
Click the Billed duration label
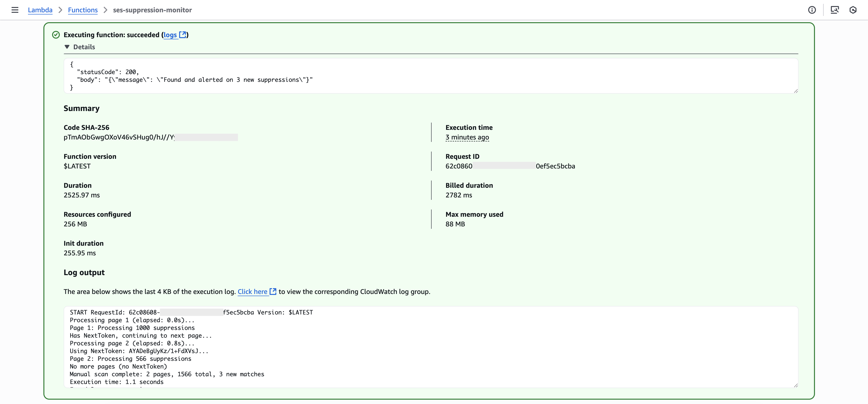tap(469, 186)
